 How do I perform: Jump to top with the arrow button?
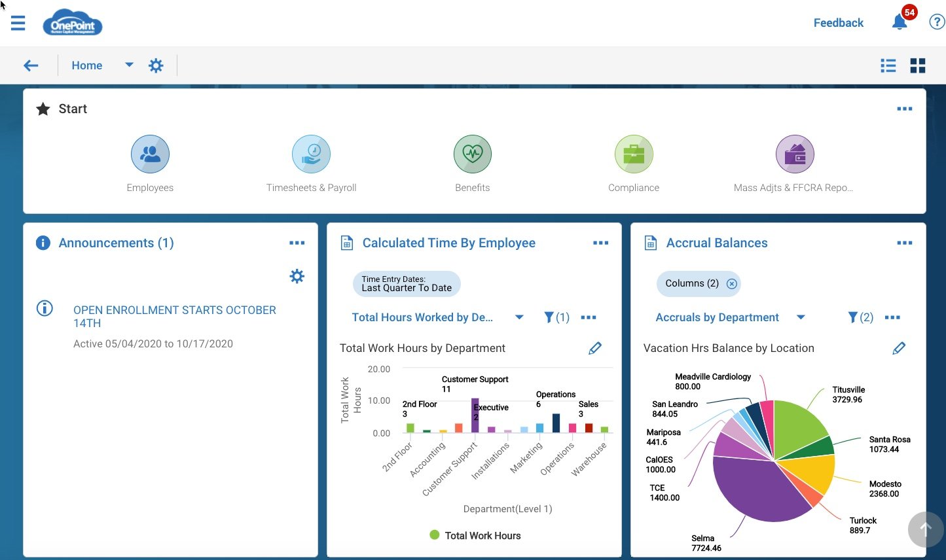tap(926, 529)
